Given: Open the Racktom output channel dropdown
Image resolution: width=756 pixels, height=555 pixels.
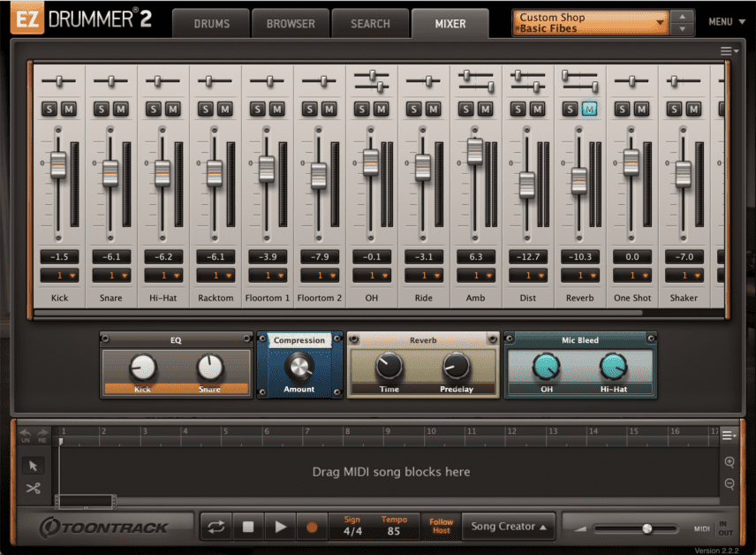Looking at the screenshot, I should 216,276.
